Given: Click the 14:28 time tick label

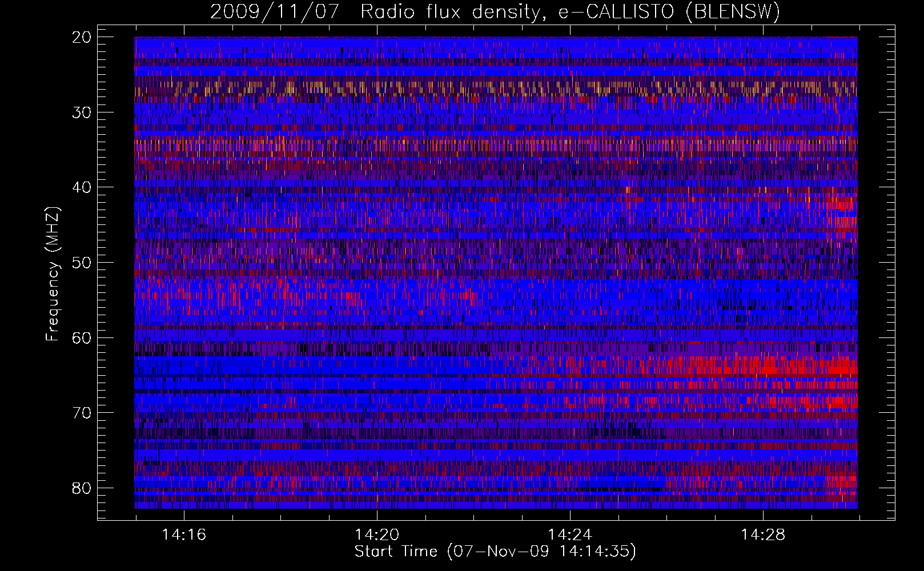Looking at the screenshot, I should pyautogui.click(x=763, y=535).
